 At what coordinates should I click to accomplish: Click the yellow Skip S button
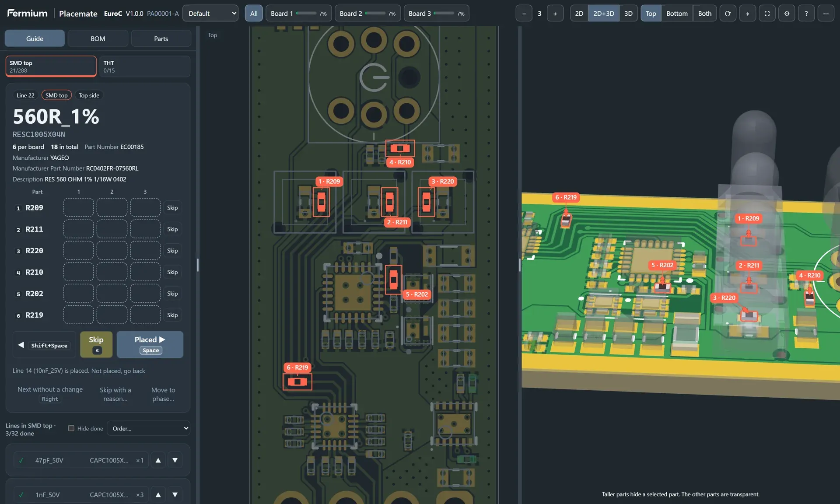tap(96, 345)
